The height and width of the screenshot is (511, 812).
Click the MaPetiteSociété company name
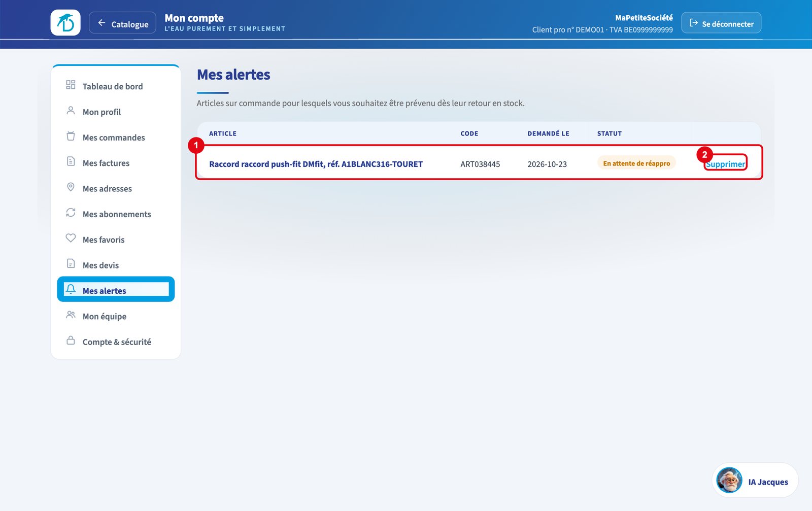pyautogui.click(x=644, y=18)
